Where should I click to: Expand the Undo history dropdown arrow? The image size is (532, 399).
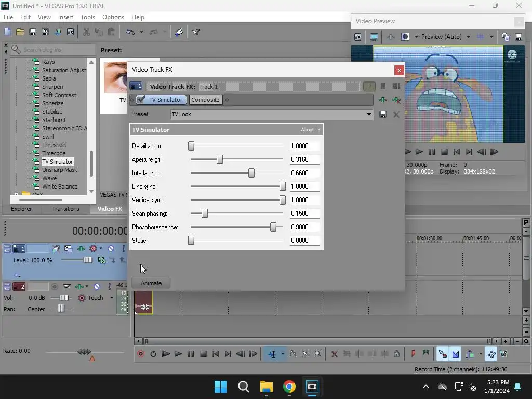coord(141,32)
